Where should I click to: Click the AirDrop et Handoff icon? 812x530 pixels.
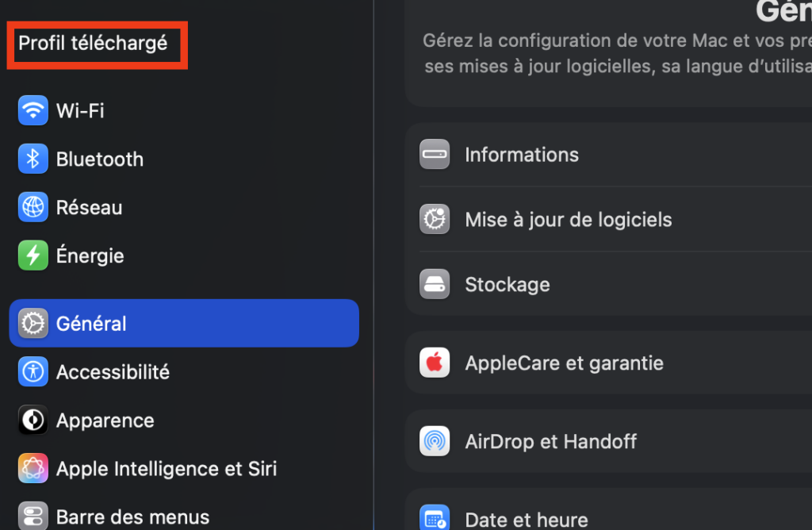(435, 441)
